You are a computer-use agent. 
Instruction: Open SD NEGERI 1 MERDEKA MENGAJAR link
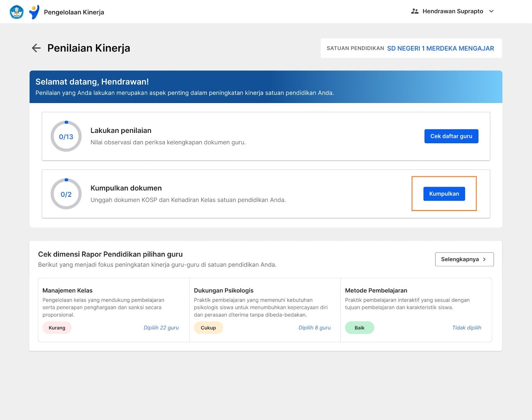click(x=440, y=49)
